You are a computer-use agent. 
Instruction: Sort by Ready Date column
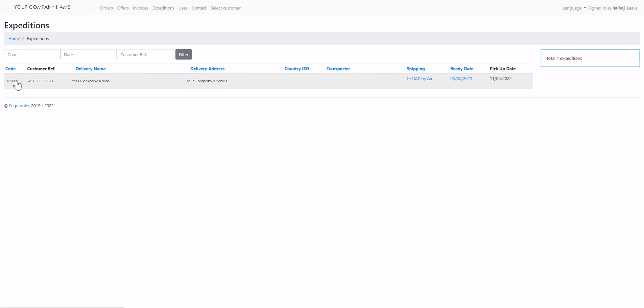click(x=462, y=68)
